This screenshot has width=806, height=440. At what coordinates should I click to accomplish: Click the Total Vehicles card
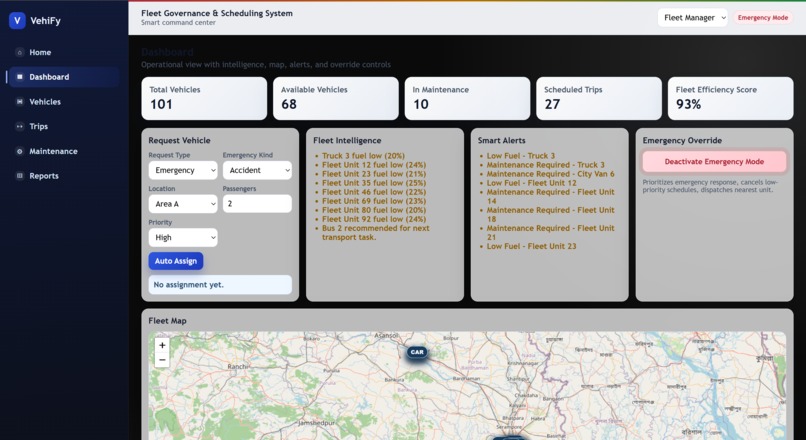pyautogui.click(x=204, y=99)
